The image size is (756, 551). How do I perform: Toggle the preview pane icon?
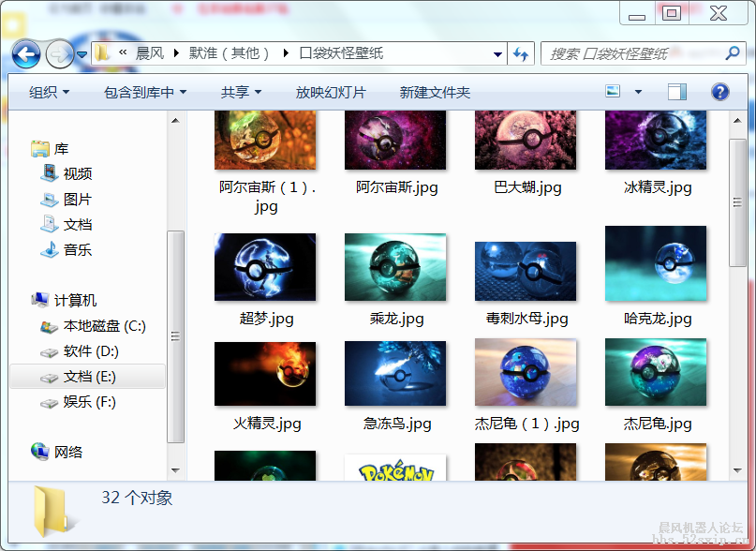coord(676,92)
